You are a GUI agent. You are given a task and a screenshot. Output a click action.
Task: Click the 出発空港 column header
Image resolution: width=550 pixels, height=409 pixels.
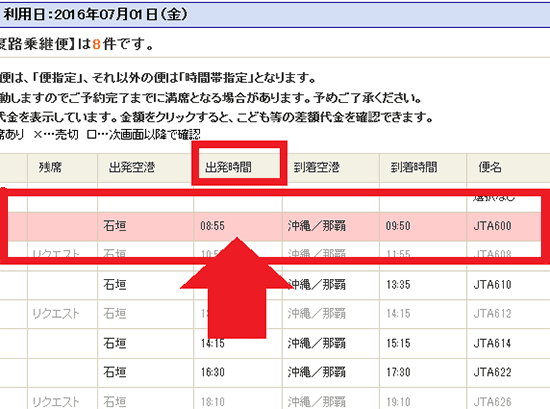[132, 167]
